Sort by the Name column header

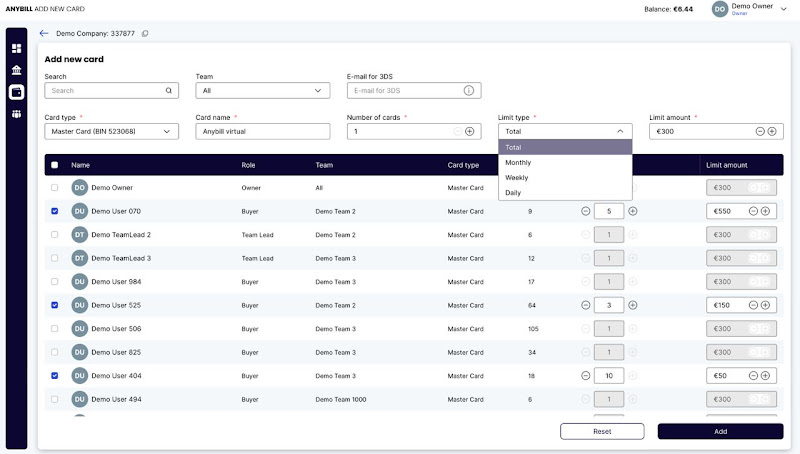[x=81, y=165]
